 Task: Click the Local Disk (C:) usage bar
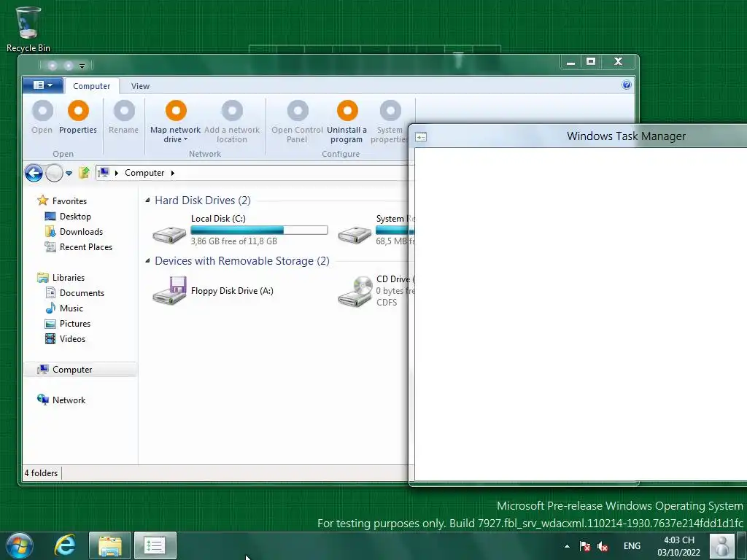pyautogui.click(x=259, y=230)
